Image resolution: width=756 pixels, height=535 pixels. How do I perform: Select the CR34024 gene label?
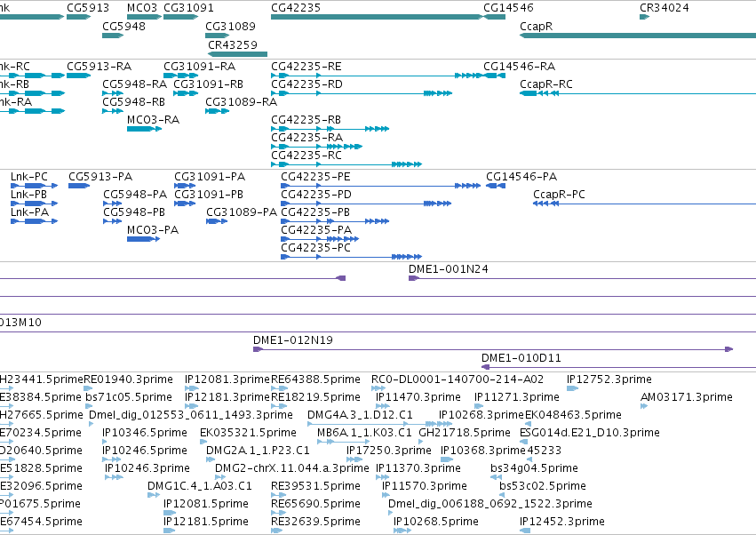pyautogui.click(x=664, y=8)
